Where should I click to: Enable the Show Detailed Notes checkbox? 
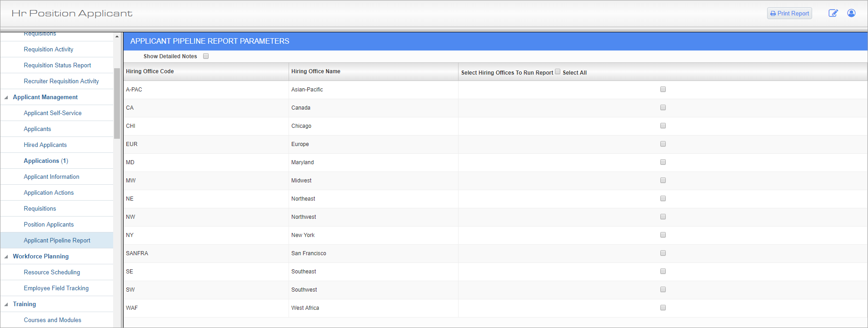206,56
